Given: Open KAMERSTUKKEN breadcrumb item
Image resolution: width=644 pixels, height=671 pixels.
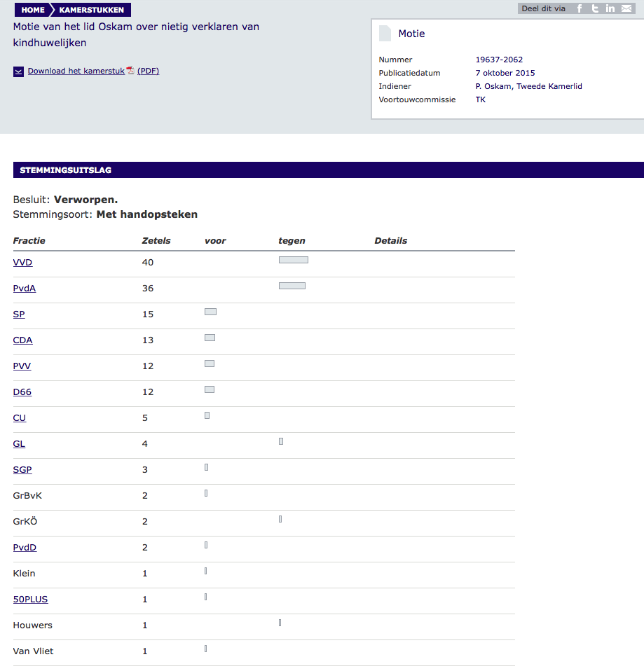Looking at the screenshot, I should [91, 10].
